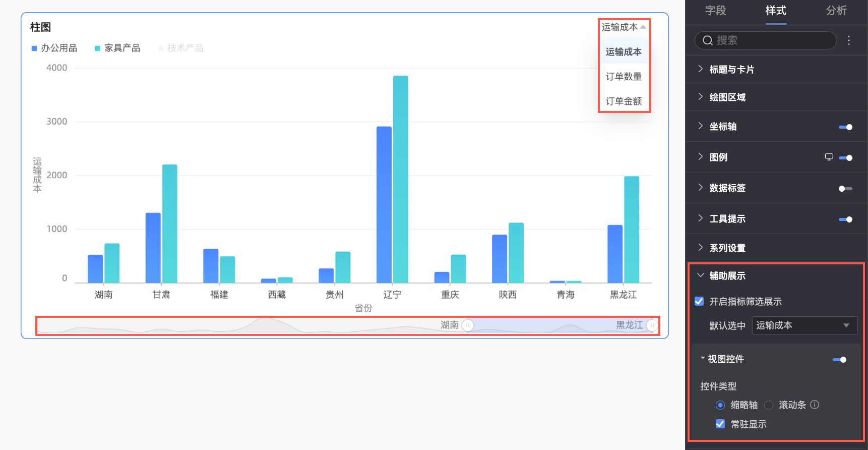The image size is (868, 450).
Task: Select the 滚动条 radio button
Action: coord(769,405)
